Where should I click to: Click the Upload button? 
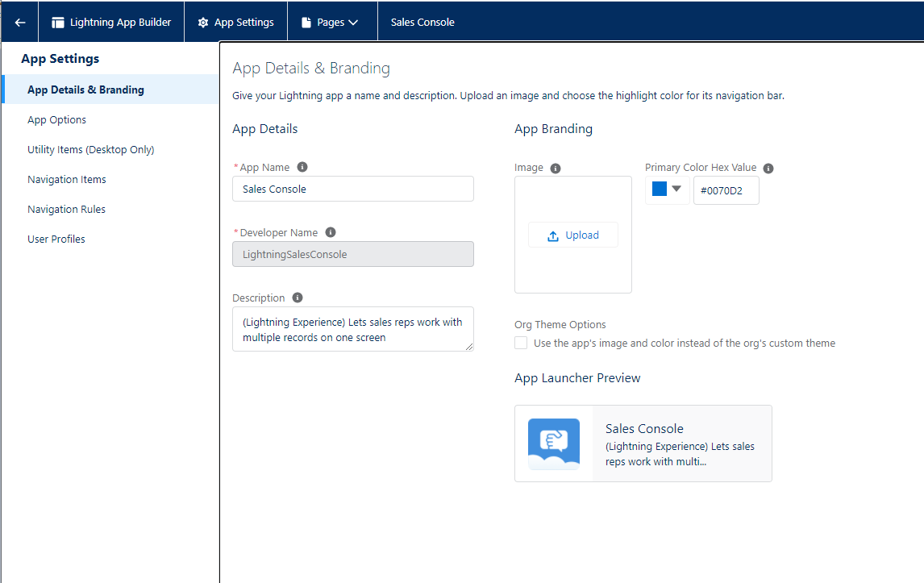[x=573, y=235]
